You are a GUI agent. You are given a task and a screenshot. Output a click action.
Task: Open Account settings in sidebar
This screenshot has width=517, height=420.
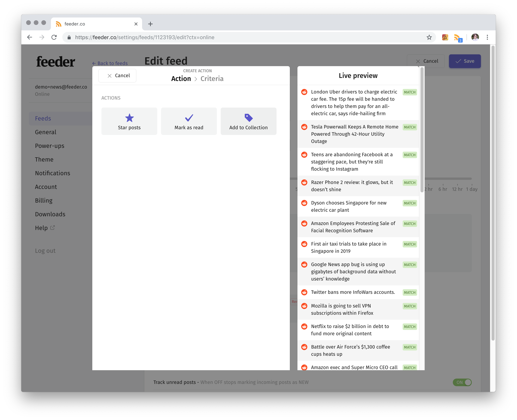pos(46,187)
